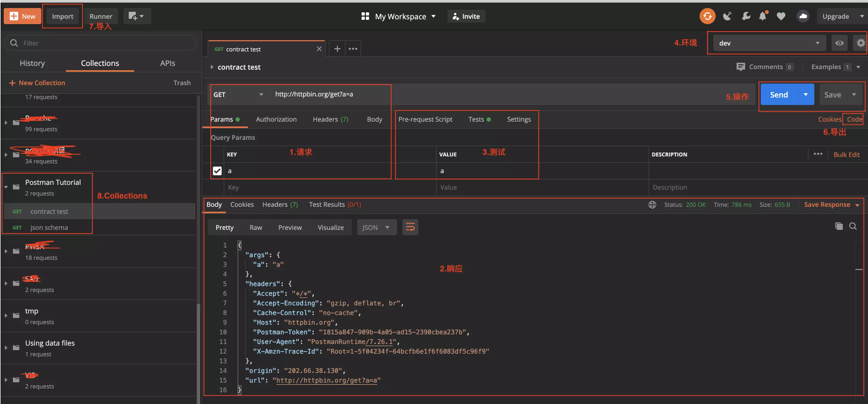The height and width of the screenshot is (404, 868).
Task: Open manage environments gear icon
Action: (860, 43)
